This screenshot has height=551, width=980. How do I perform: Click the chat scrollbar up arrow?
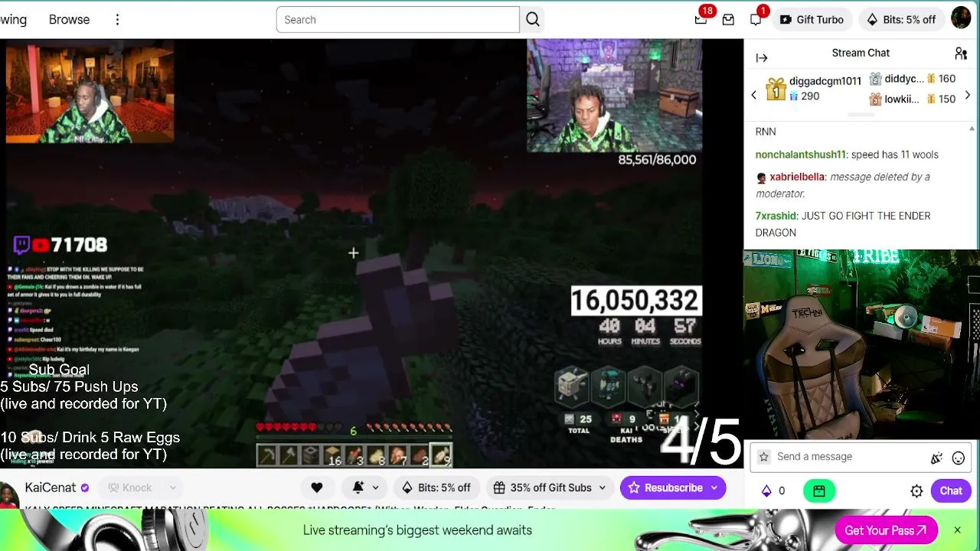972,129
